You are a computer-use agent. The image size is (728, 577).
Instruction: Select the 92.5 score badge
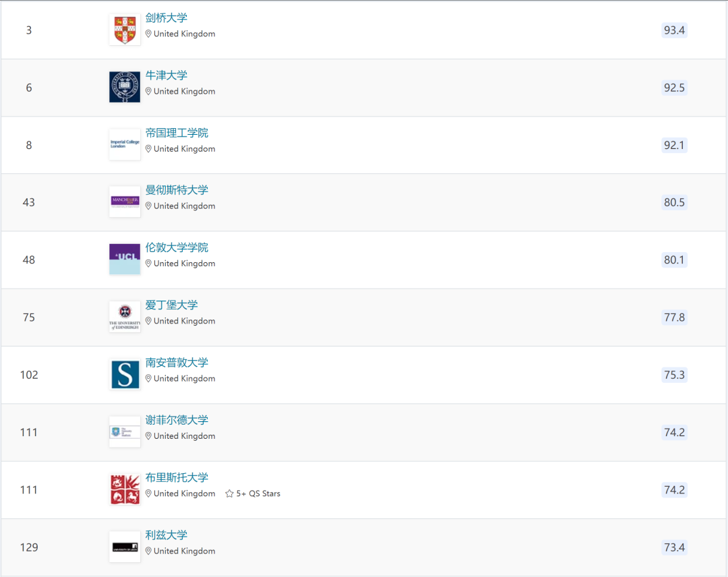tap(674, 88)
